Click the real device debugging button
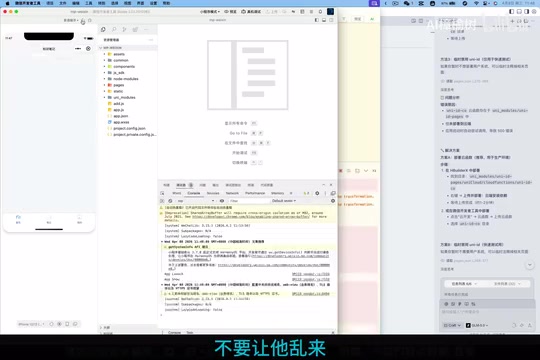 click(251, 12)
